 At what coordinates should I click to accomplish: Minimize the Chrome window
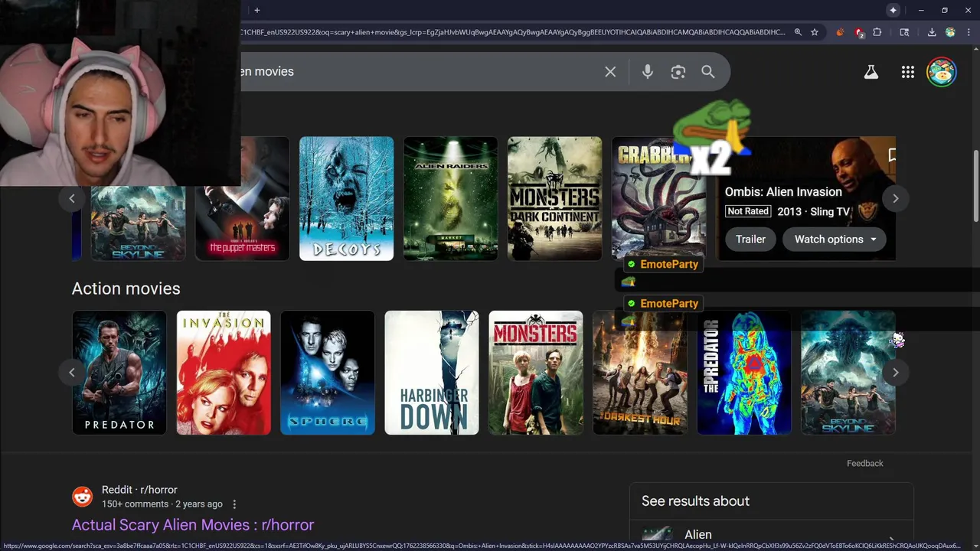point(921,10)
